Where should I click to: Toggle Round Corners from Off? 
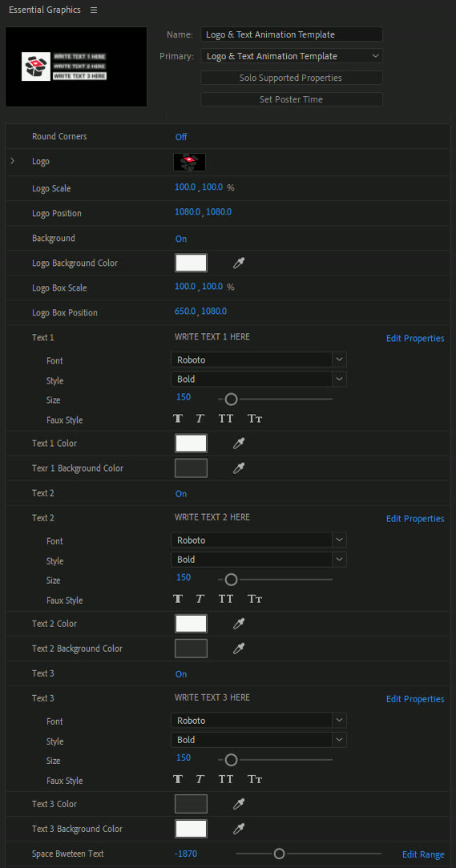tap(181, 137)
